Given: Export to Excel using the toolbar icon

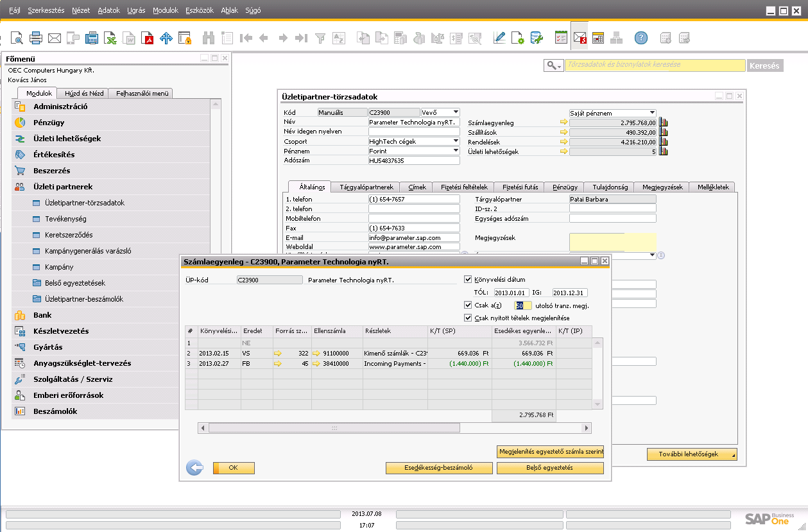Looking at the screenshot, I should click(110, 39).
